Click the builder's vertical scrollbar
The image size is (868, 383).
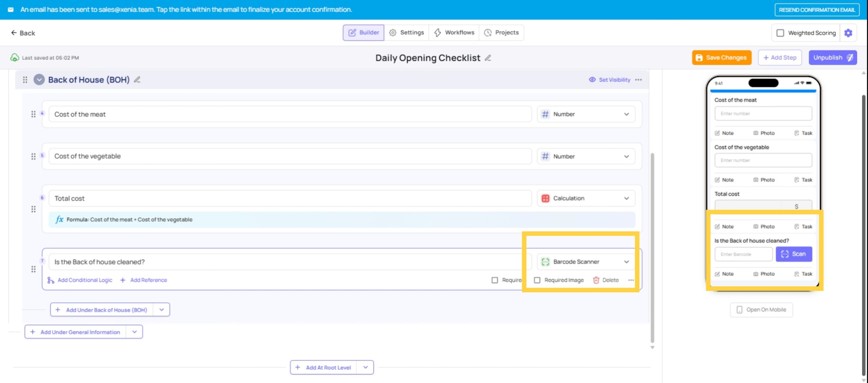click(652, 248)
